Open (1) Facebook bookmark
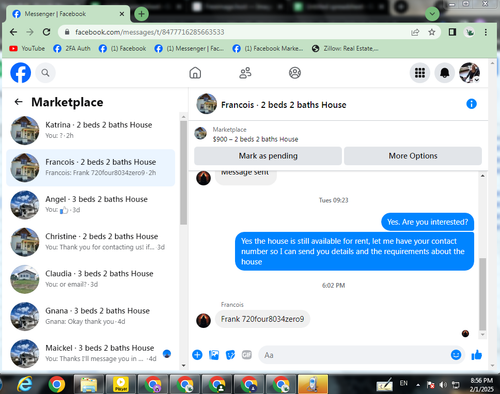 (122, 49)
